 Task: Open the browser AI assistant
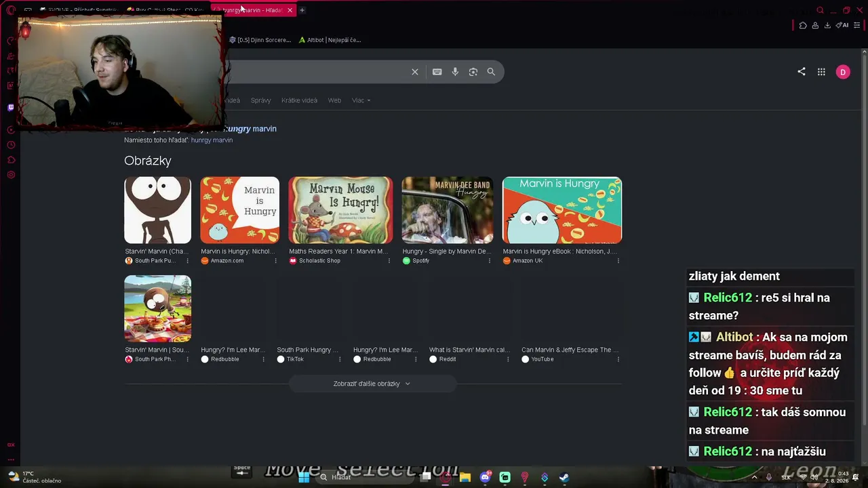[842, 26]
